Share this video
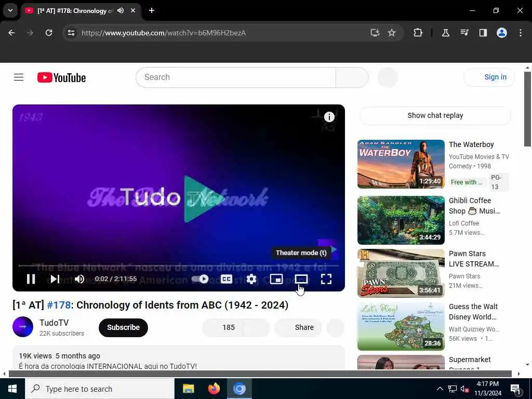Image resolution: width=532 pixels, height=399 pixels. point(298,327)
